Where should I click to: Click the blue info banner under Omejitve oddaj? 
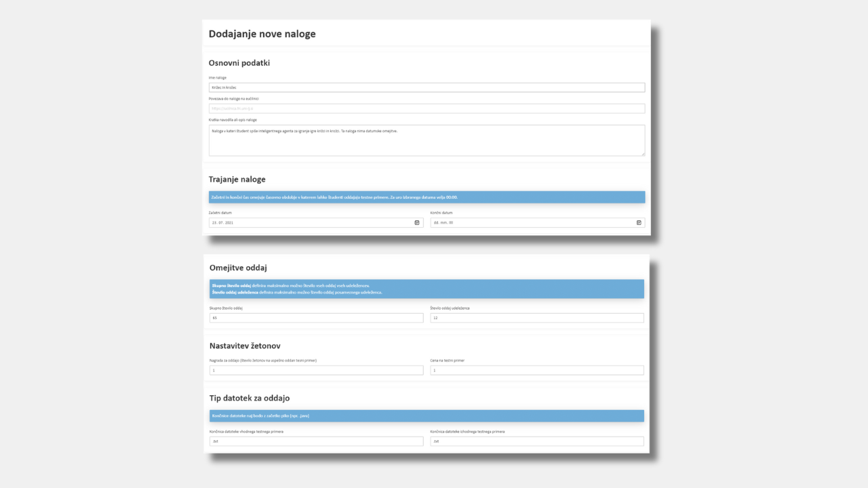(x=427, y=289)
